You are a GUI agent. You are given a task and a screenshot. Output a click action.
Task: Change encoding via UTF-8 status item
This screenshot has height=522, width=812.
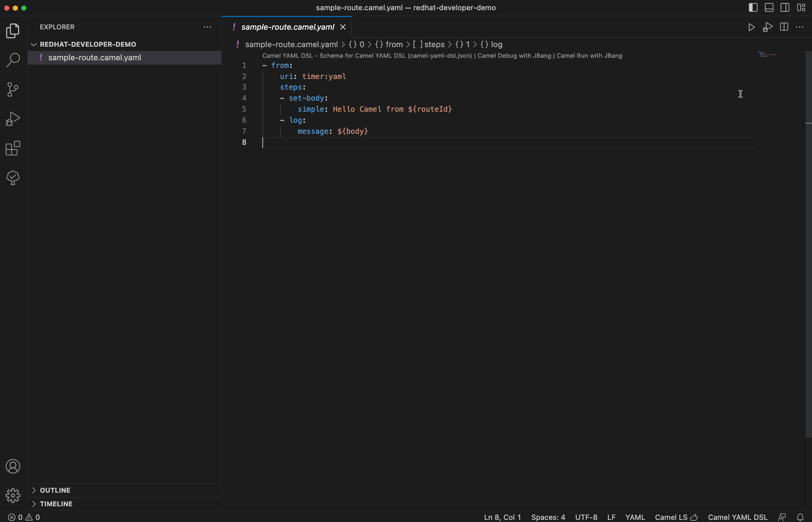[x=586, y=517]
